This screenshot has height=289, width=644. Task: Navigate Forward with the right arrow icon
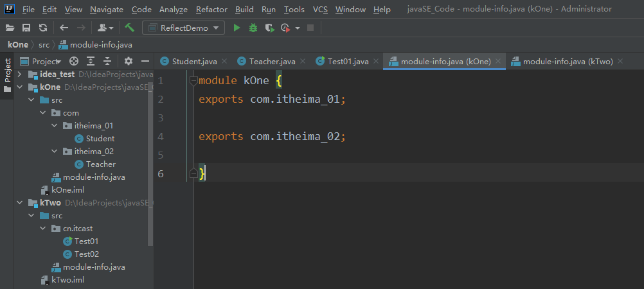82,28
